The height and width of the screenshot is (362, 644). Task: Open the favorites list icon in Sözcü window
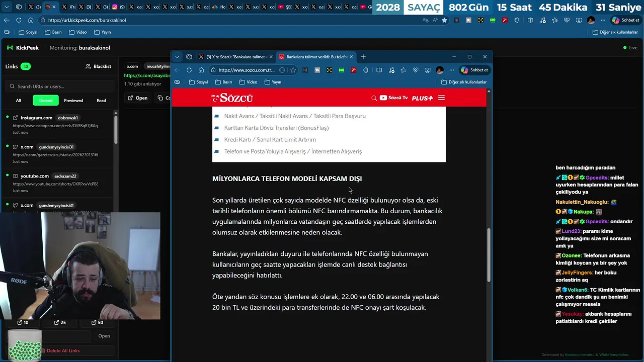pyautogui.click(x=404, y=70)
